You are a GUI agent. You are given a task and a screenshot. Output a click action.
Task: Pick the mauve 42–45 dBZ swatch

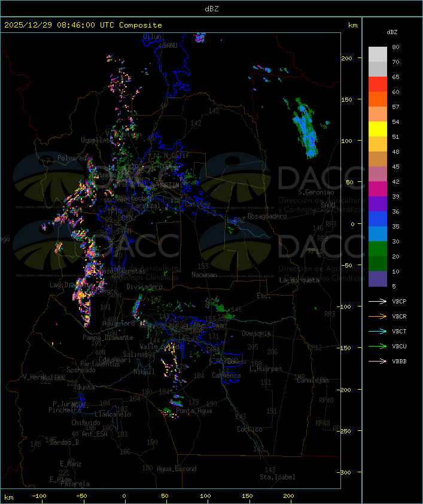pyautogui.click(x=378, y=174)
